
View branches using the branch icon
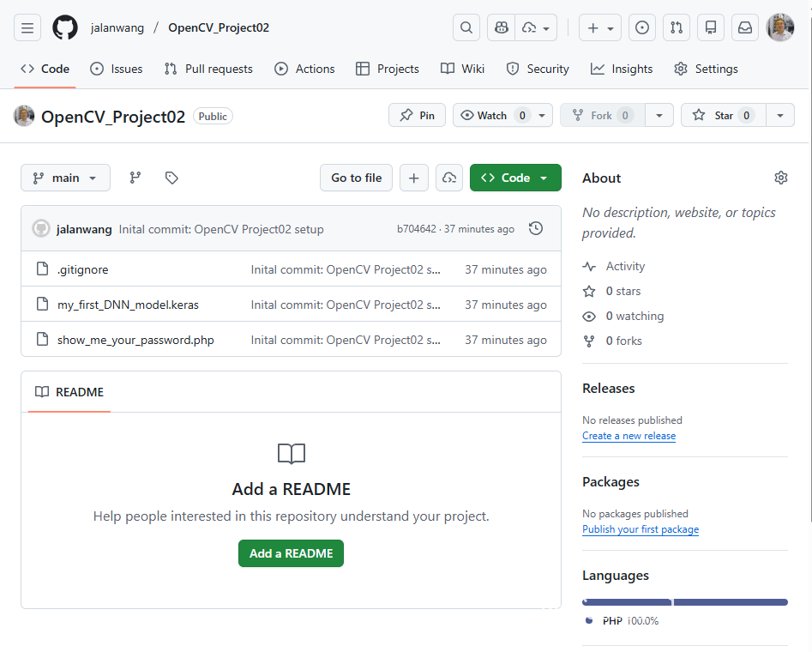[x=135, y=178]
